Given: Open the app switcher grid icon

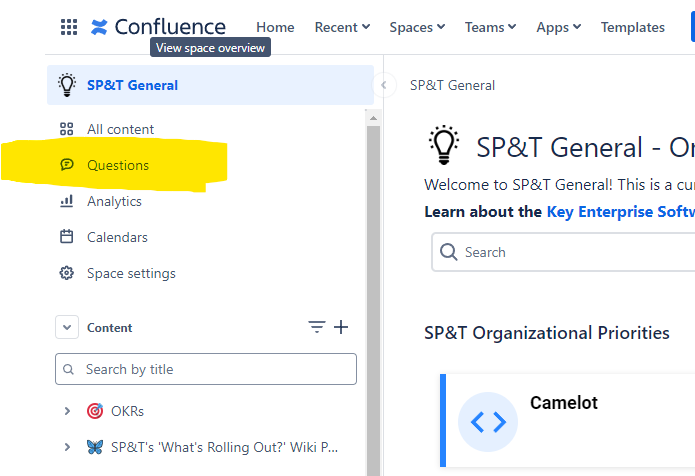Looking at the screenshot, I should tap(69, 27).
